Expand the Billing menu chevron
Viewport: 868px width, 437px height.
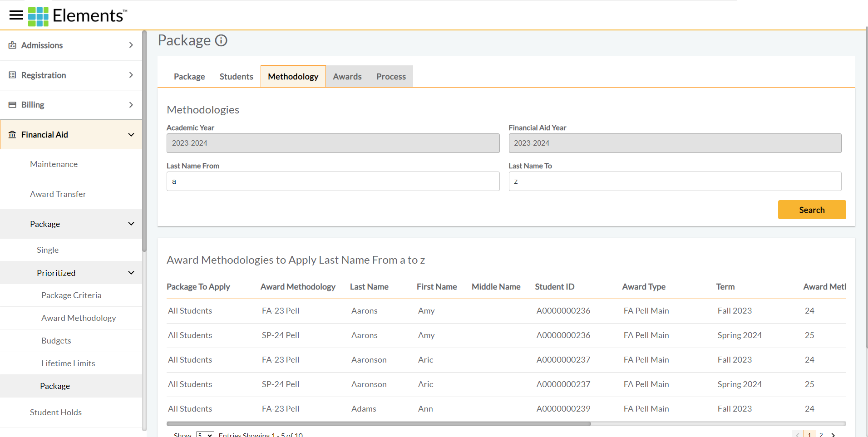[131, 105]
